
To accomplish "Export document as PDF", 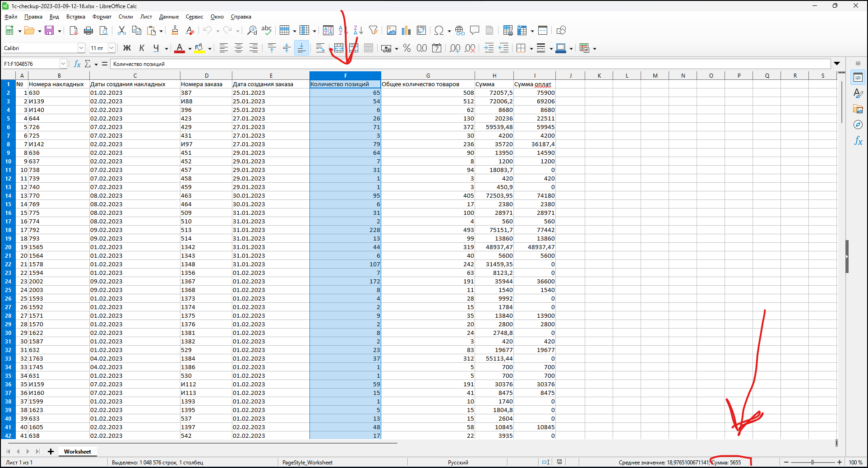I will [x=74, y=31].
